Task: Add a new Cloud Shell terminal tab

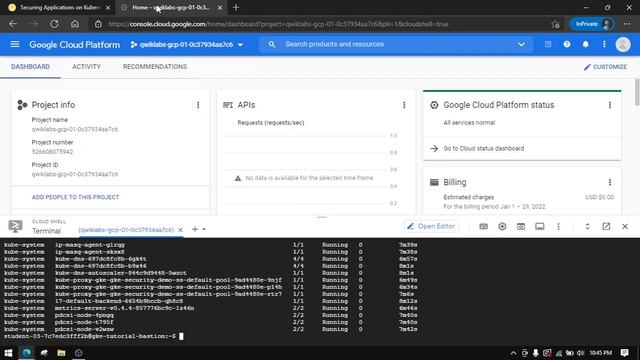Action: coord(195,229)
